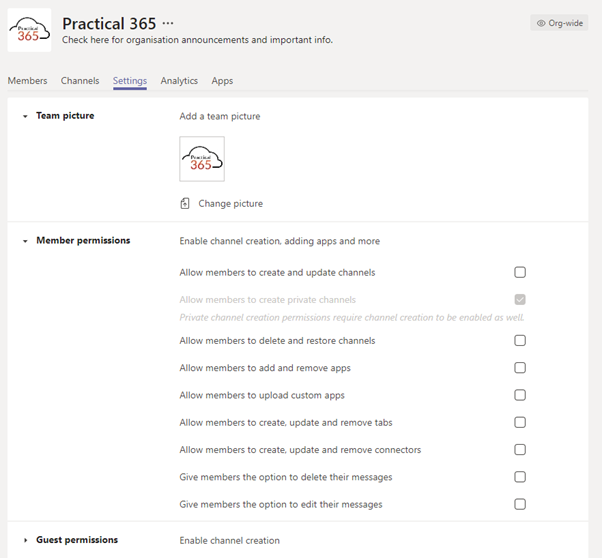Collapse the Member permissions section arrow
This screenshot has height=558, width=602.
coord(25,241)
